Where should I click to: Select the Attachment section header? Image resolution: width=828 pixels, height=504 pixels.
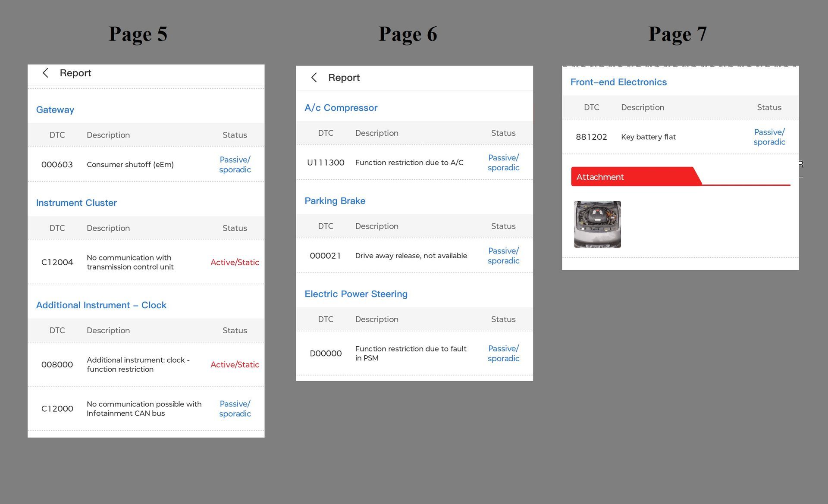click(636, 177)
